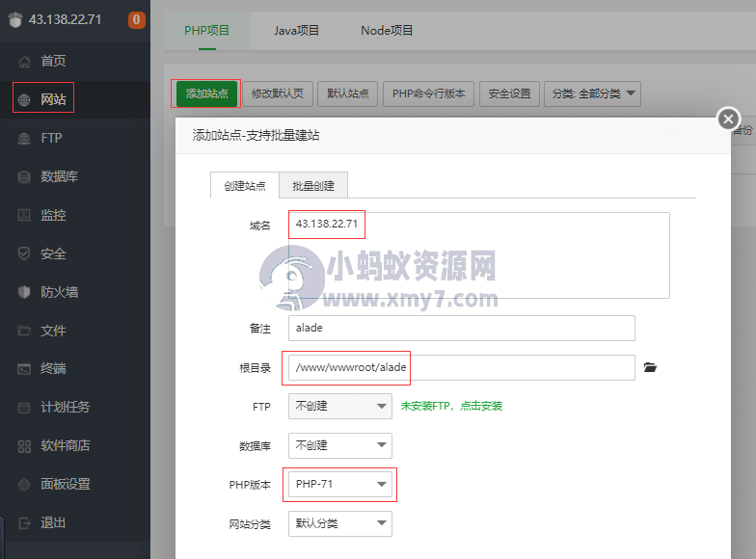Open the PHP版本 PHP-71 dropdown
Screen dimensions: 756x559
tap(340, 484)
